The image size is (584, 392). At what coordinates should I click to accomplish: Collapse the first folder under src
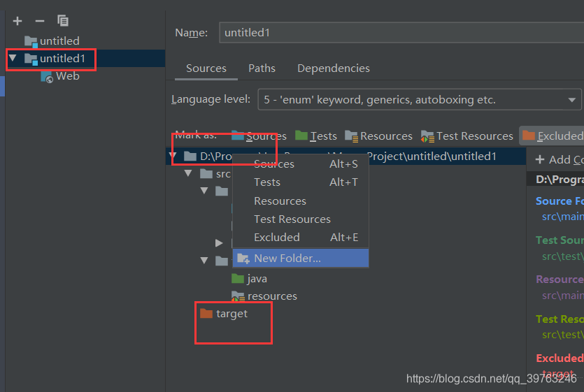204,191
